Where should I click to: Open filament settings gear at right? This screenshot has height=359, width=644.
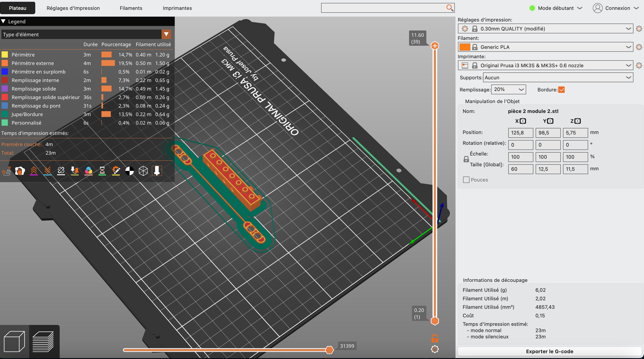[639, 47]
